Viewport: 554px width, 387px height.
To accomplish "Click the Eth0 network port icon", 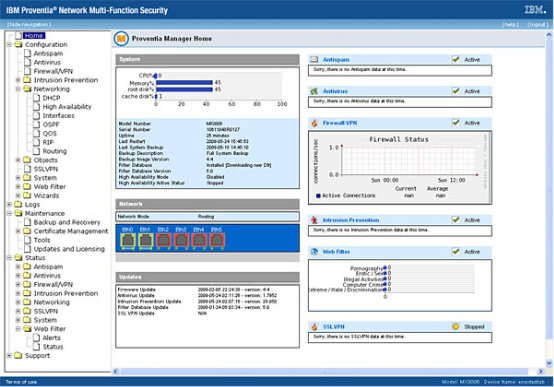I will pyautogui.click(x=128, y=240).
